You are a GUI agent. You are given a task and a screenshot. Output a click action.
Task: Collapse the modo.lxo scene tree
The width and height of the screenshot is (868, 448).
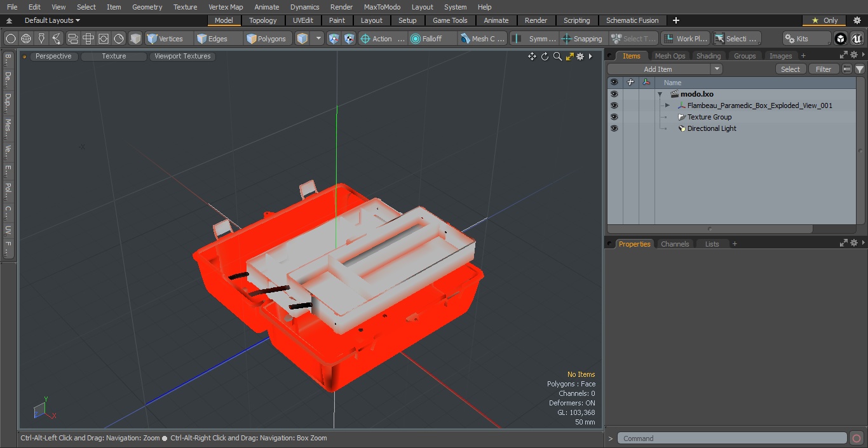point(660,94)
